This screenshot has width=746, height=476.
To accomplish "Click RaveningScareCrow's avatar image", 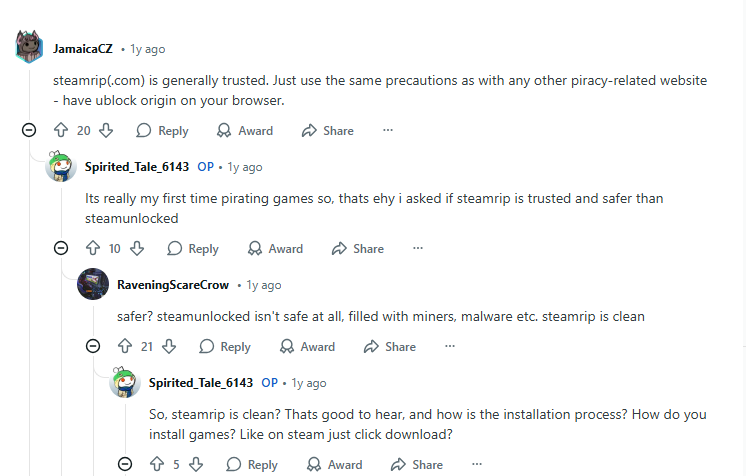I will (x=93, y=285).
